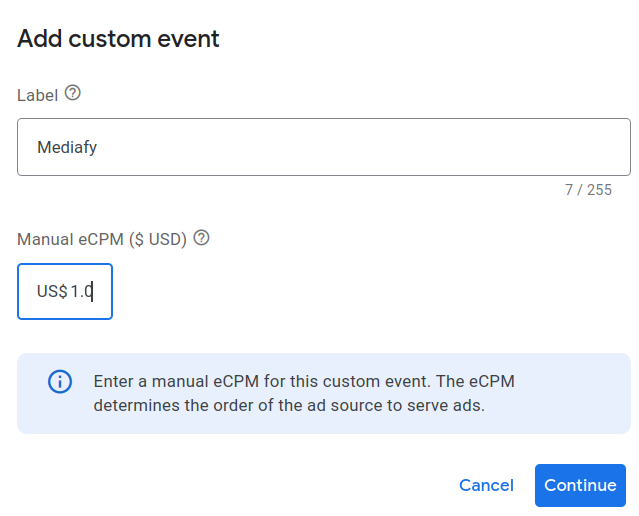Image resolution: width=639 pixels, height=516 pixels.
Task: Click the "Add custom event" heading
Action: click(118, 39)
